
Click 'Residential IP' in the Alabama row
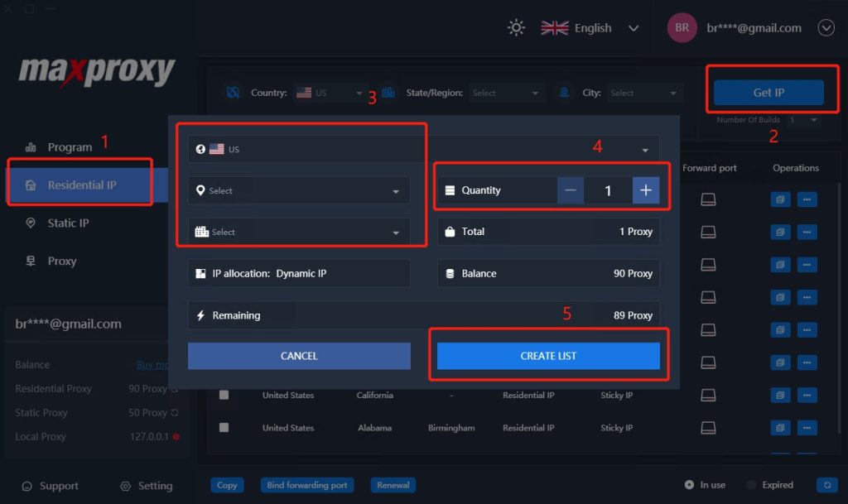click(528, 428)
